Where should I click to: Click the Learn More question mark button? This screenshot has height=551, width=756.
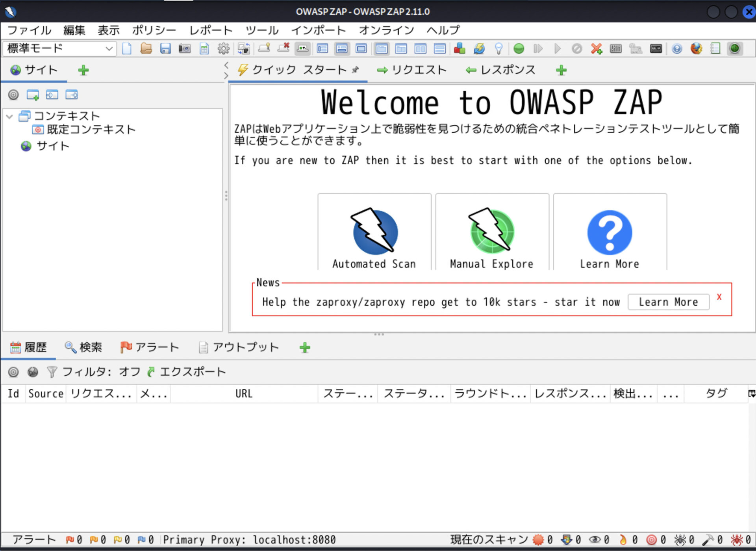click(610, 232)
